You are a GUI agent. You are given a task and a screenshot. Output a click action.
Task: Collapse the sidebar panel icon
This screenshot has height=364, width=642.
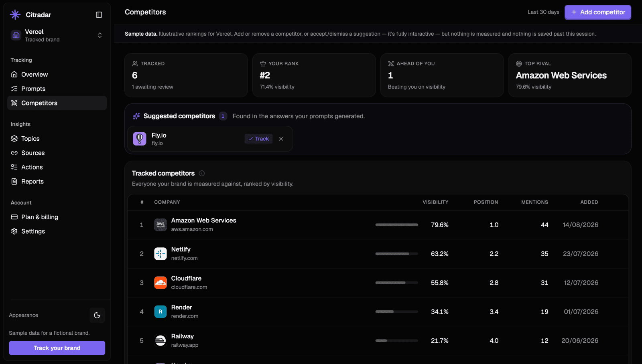pos(99,15)
